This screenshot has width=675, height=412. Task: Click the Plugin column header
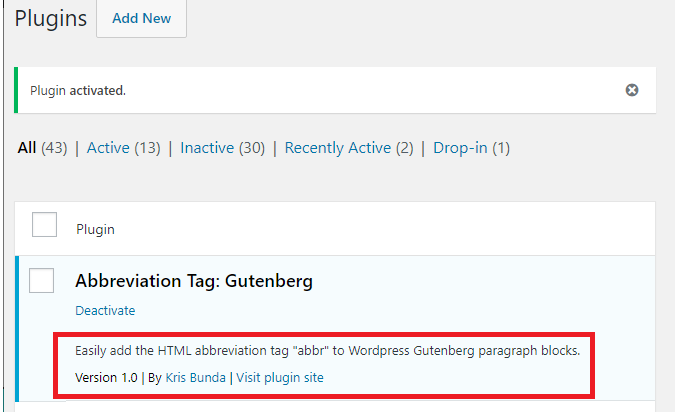(x=95, y=229)
